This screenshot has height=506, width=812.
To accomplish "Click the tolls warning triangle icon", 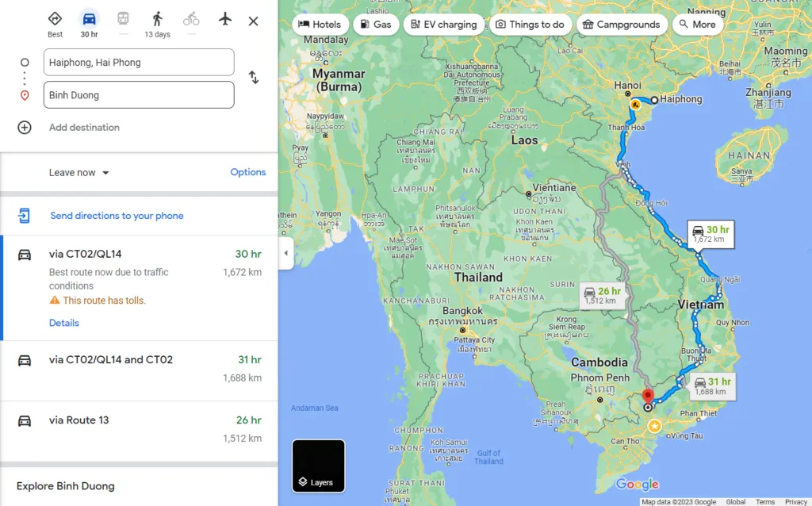I will point(55,300).
